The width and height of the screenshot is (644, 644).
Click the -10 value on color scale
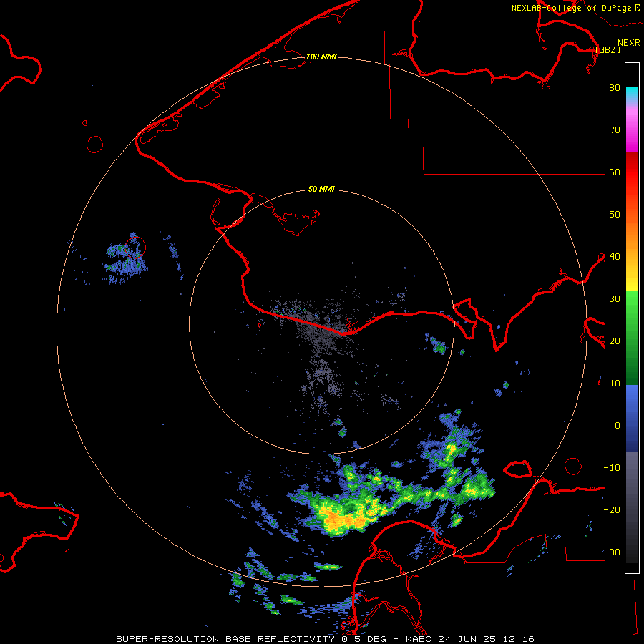612,467
